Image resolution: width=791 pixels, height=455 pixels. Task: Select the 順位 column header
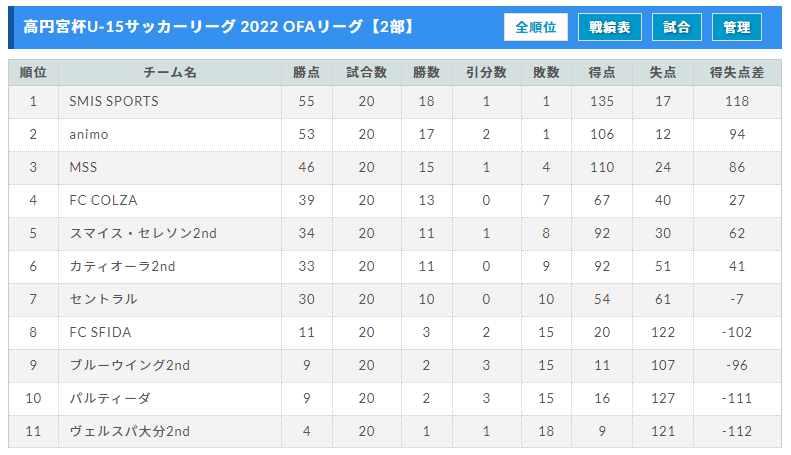point(33,73)
